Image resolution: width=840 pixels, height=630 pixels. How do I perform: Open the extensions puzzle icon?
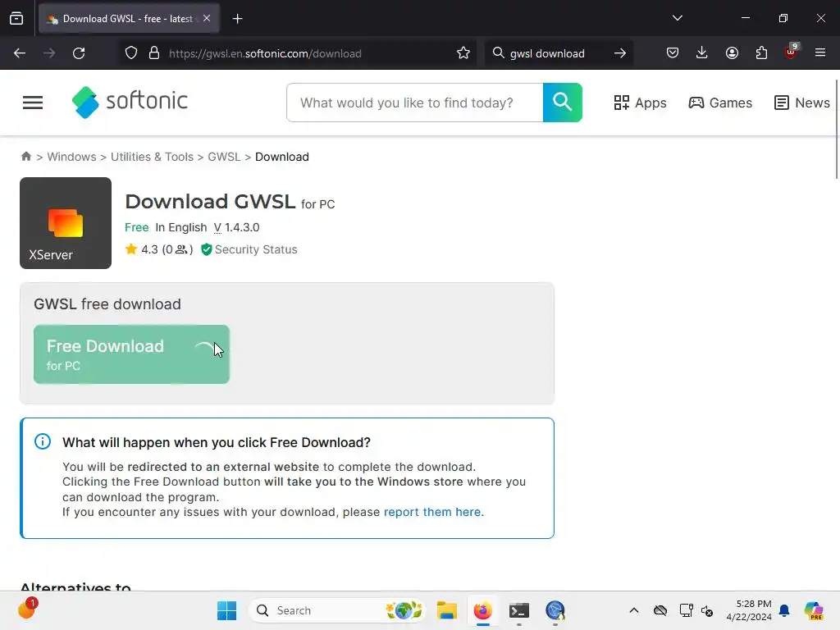(x=761, y=52)
